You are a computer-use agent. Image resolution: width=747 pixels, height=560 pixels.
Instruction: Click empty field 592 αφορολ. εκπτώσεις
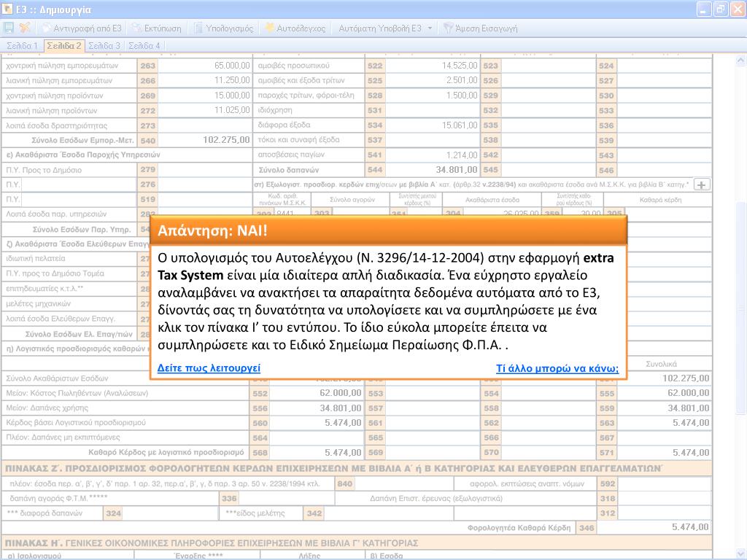(x=664, y=484)
